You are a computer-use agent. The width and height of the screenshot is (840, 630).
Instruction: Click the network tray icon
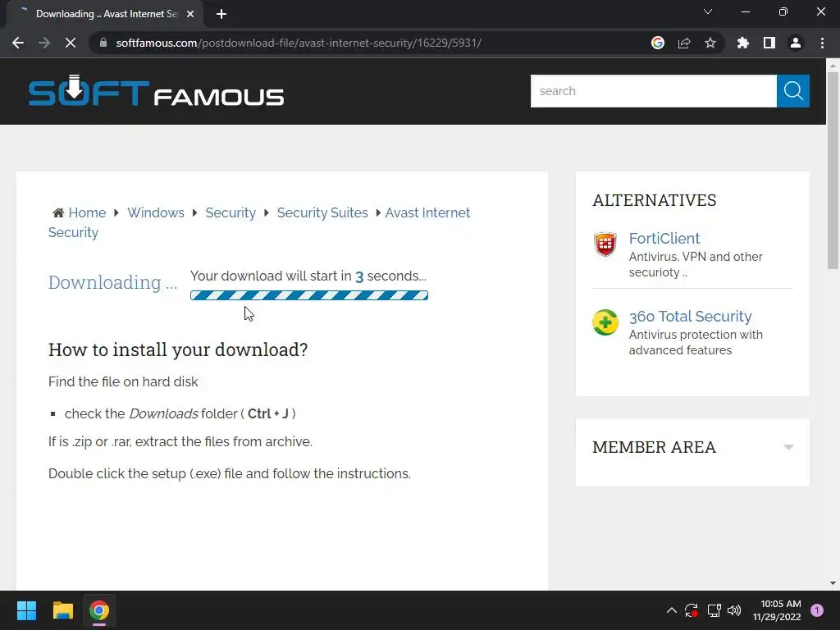[714, 610]
